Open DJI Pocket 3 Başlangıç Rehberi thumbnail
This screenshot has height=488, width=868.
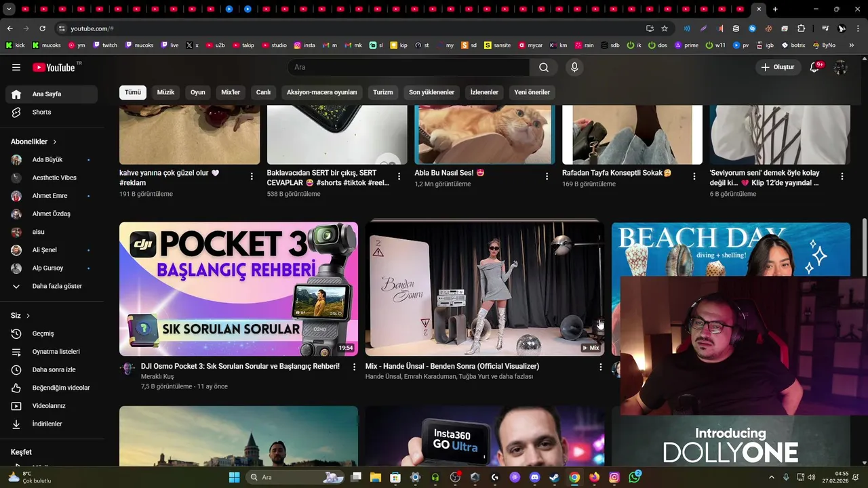click(239, 289)
